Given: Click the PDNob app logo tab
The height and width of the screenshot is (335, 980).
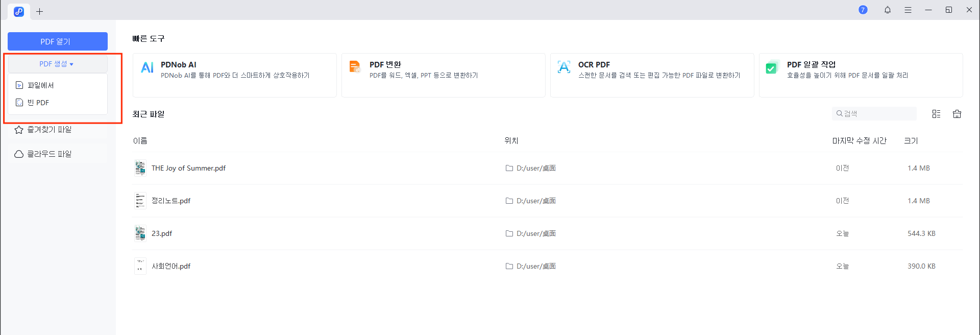Looking at the screenshot, I should click(x=19, y=11).
